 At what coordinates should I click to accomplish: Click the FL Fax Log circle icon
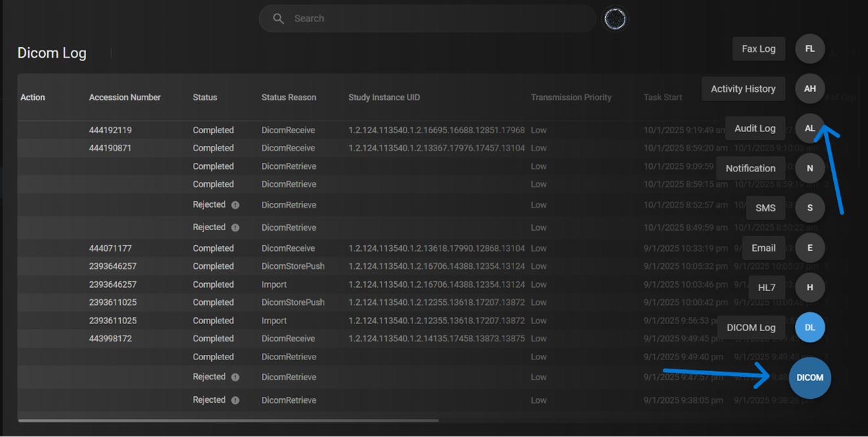[810, 49]
